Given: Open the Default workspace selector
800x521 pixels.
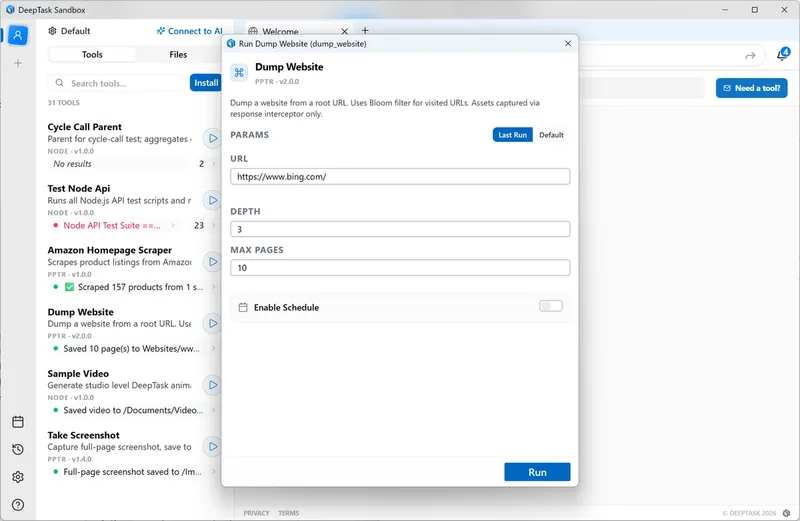Looking at the screenshot, I should pos(68,31).
